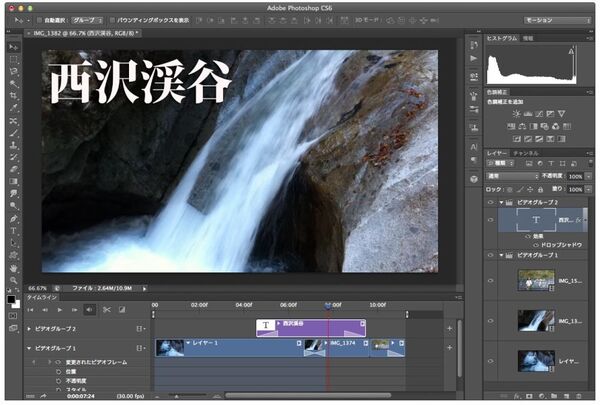Select the Move tool in the toolbox
Screen dimensions: 600x405
[13, 47]
